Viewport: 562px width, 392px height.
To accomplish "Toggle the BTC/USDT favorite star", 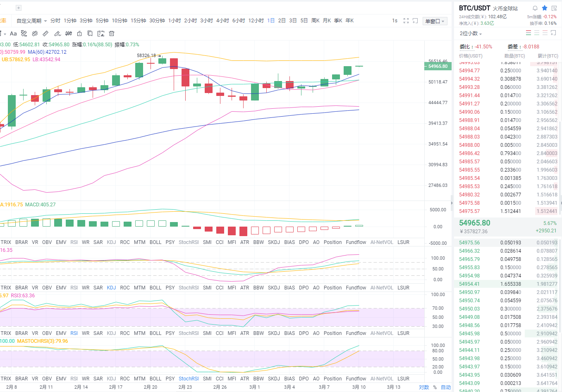I will pyautogui.click(x=544, y=8).
